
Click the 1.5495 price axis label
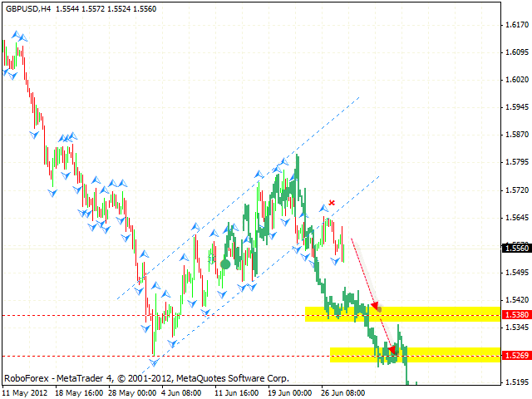[x=517, y=273]
